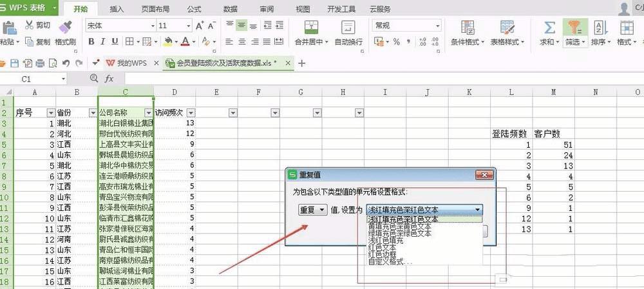Expand the 公司名称 column filter arrow

149,113
